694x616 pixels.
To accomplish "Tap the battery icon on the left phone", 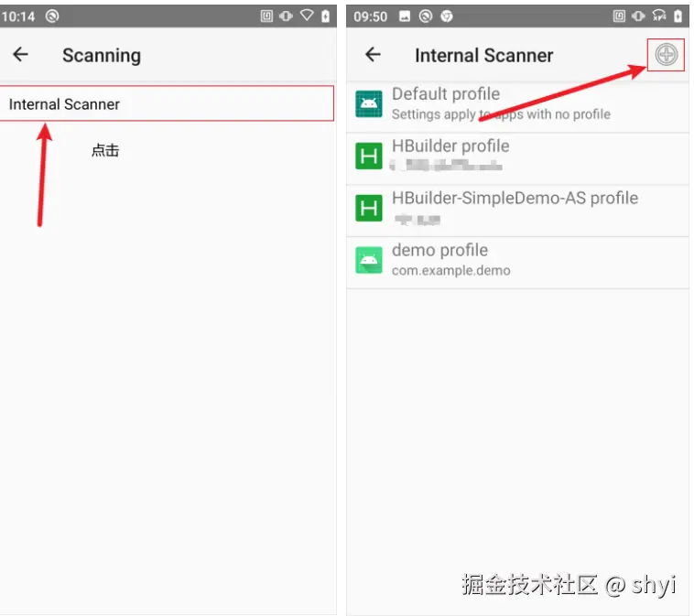I will [325, 16].
